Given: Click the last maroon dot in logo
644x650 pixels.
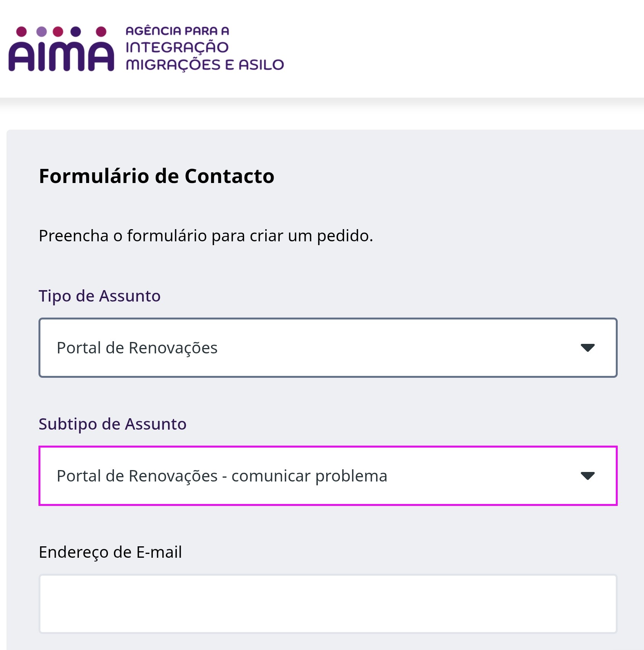Looking at the screenshot, I should pos(101,31).
